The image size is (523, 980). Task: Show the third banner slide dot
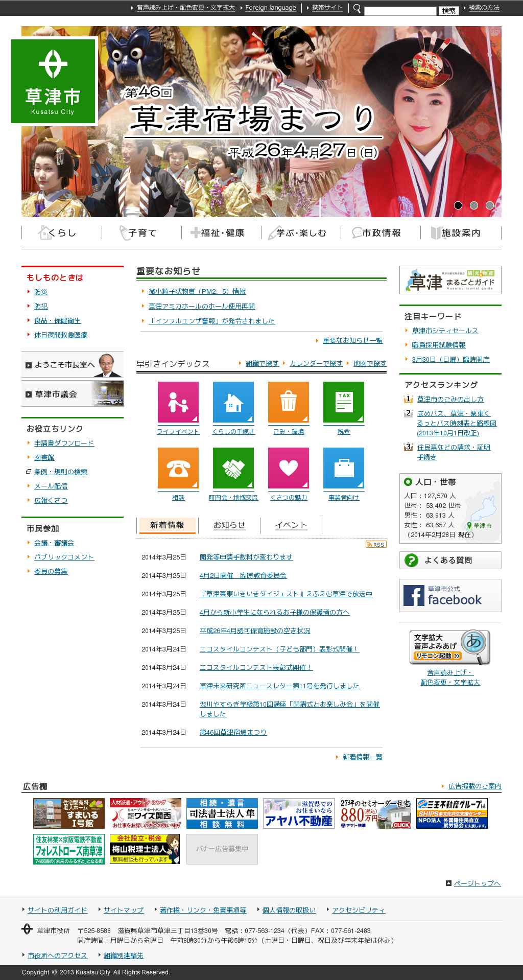click(x=490, y=205)
